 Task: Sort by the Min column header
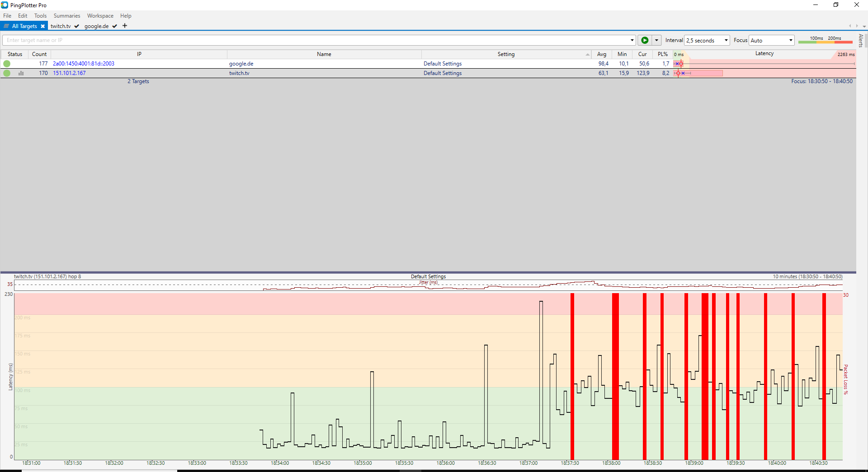[622, 54]
